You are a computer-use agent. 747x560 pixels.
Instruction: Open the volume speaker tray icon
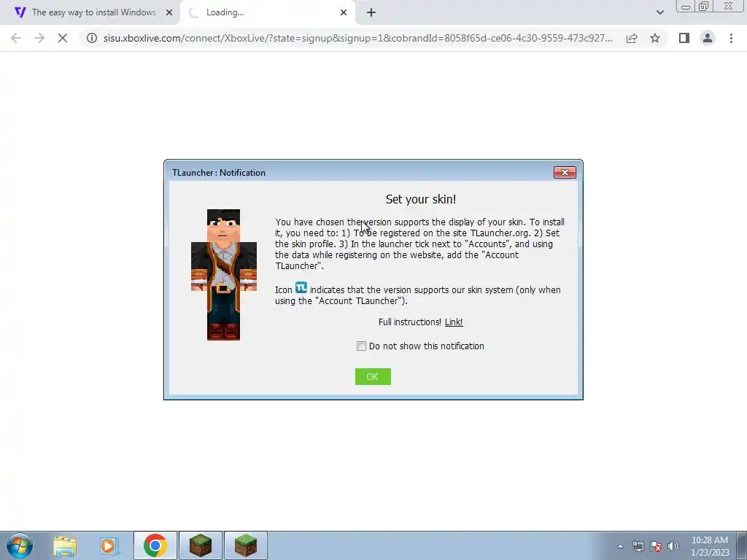673,546
